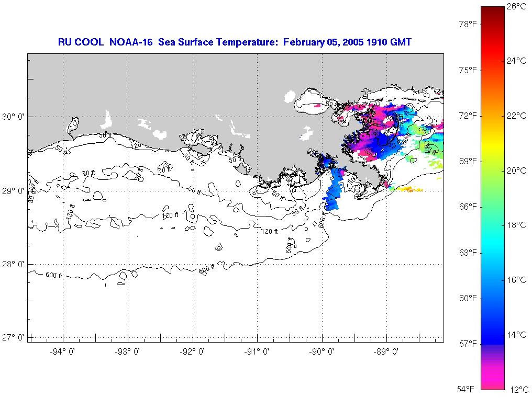
Task: Pick the 26°C label on the color scale
Action: pos(516,6)
